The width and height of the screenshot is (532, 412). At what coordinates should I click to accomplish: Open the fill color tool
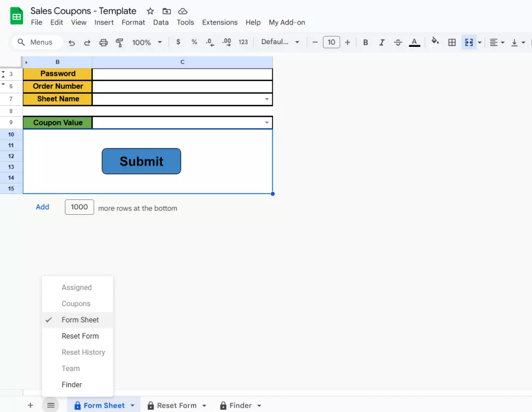[x=435, y=42]
